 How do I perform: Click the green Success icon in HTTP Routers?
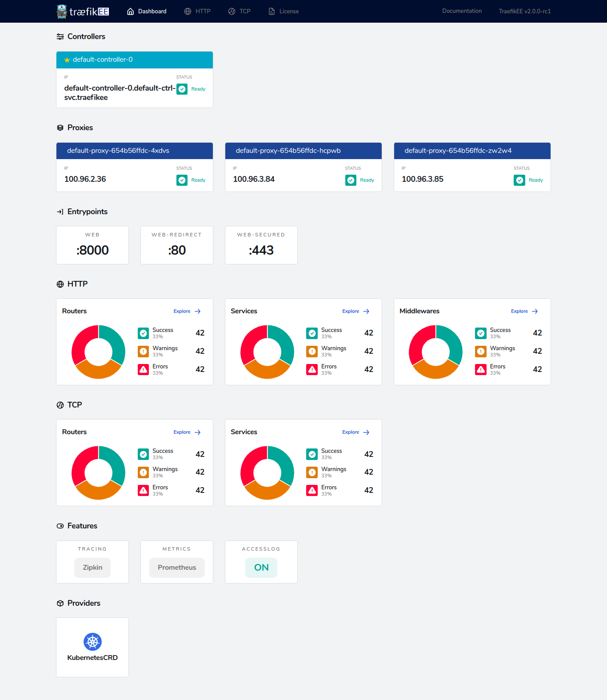pos(143,333)
